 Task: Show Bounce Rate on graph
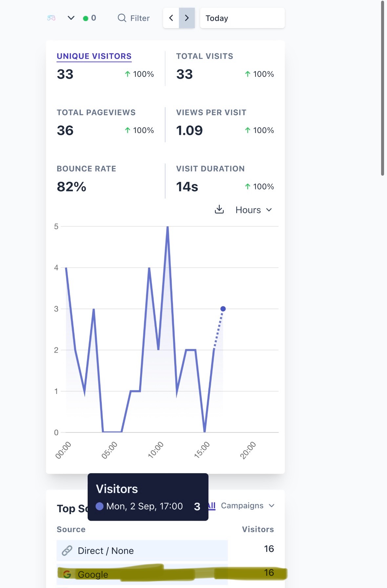(x=86, y=169)
